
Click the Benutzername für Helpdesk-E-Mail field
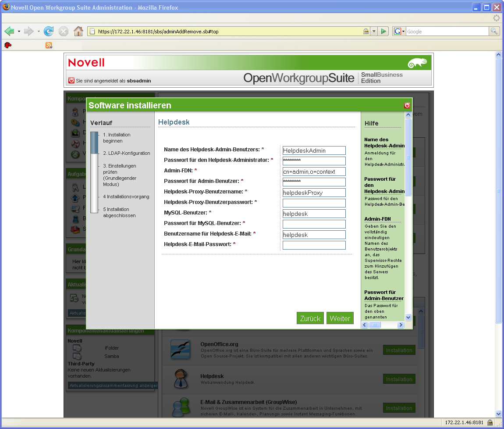click(x=314, y=235)
